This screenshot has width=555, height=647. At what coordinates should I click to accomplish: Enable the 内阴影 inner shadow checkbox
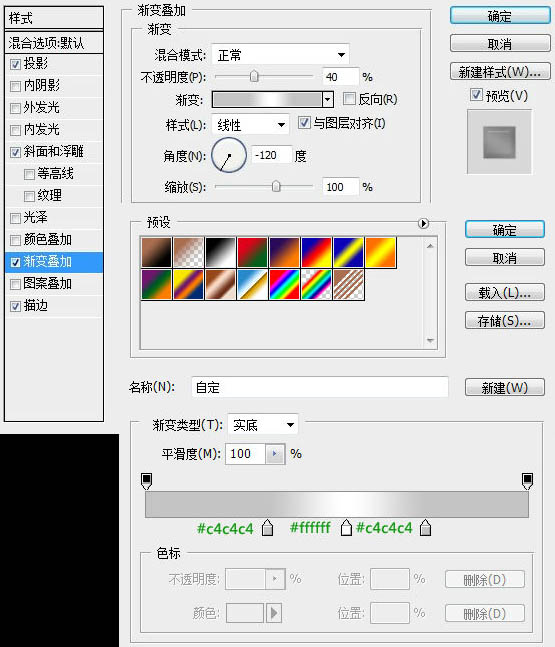pos(15,86)
